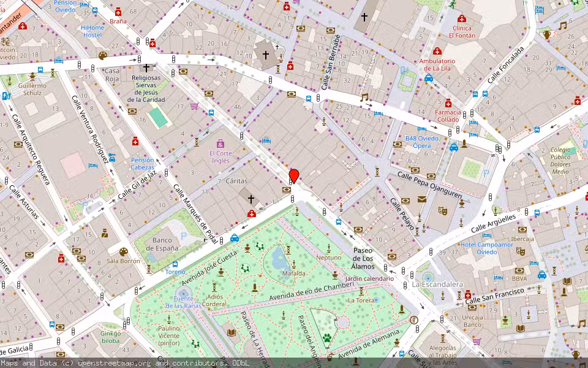The image size is (588, 368).
Task: Click the bus stop icon on Paseo de Los Álamos
Action: [x=339, y=222]
